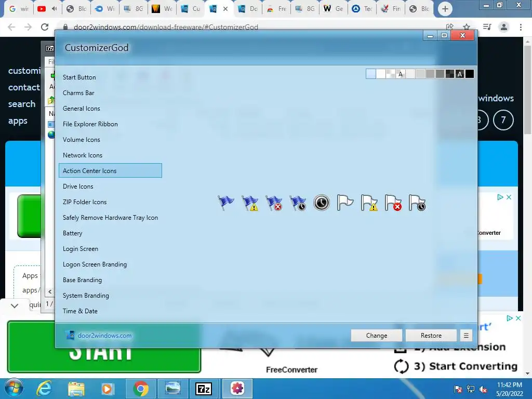Switch to the W 'Ge' tab

click(333, 9)
